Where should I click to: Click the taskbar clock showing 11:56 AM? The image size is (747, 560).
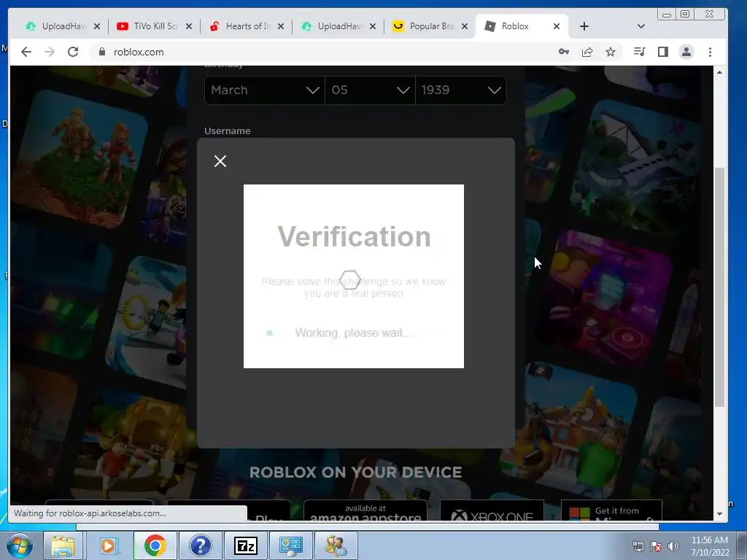(x=710, y=546)
